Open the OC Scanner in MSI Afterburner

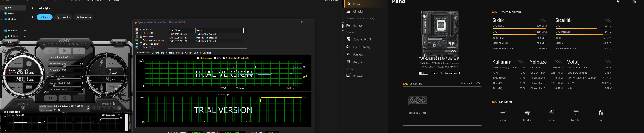tap(11, 42)
